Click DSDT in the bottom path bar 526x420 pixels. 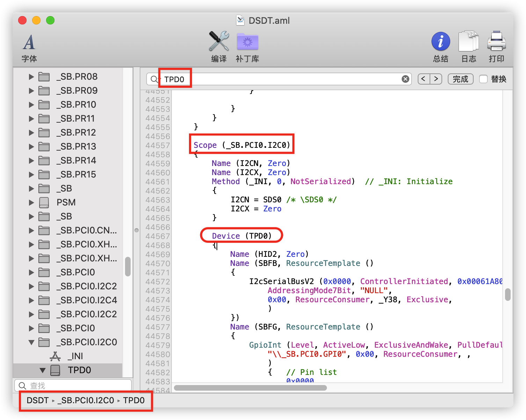[x=38, y=400]
